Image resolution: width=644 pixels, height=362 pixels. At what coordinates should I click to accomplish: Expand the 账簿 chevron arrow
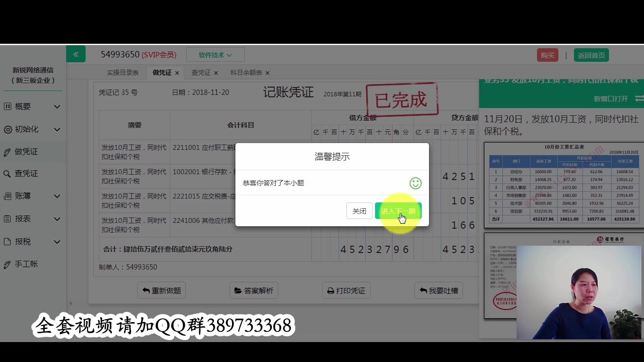coord(57,196)
